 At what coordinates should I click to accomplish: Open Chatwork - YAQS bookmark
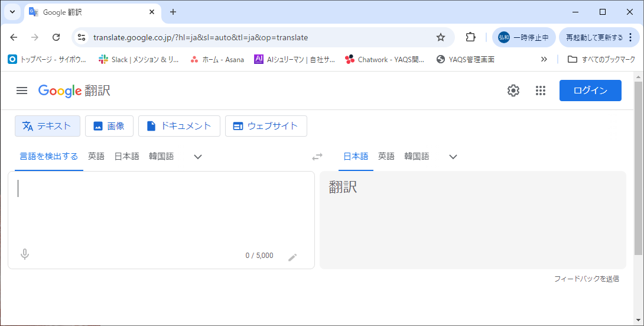[385, 60]
